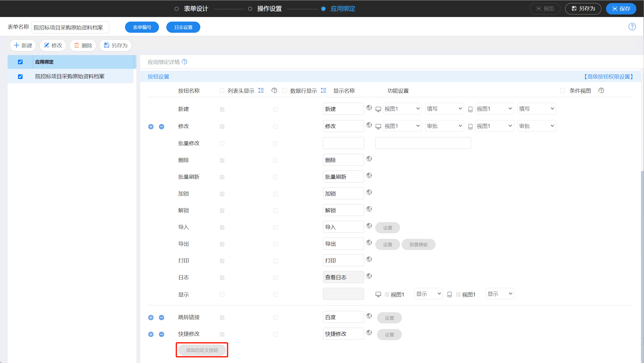Click globe icon beside 导入 display name
This screenshot has height=363, width=644.
[369, 226]
